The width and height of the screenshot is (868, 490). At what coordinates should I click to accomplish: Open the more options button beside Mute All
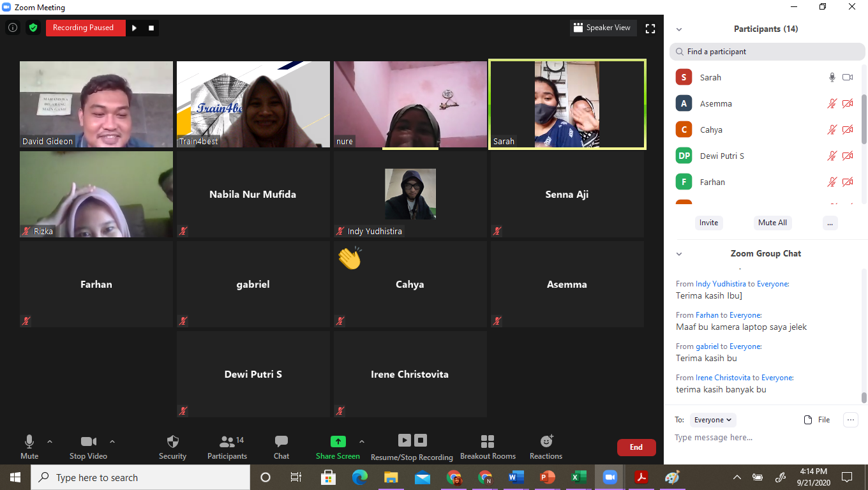point(830,223)
